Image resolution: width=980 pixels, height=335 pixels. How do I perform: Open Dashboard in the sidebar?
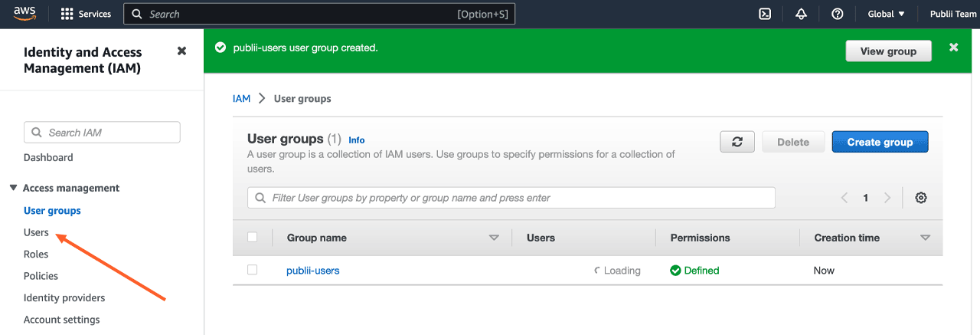click(48, 157)
